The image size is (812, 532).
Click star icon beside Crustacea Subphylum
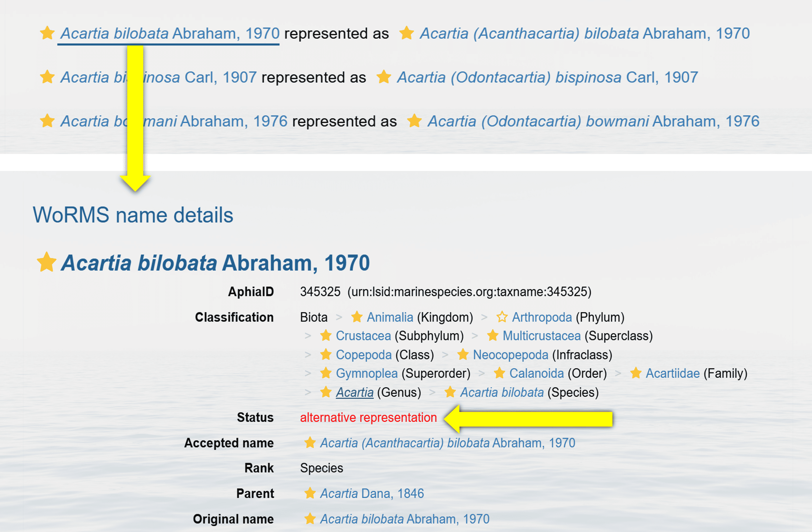pos(326,336)
